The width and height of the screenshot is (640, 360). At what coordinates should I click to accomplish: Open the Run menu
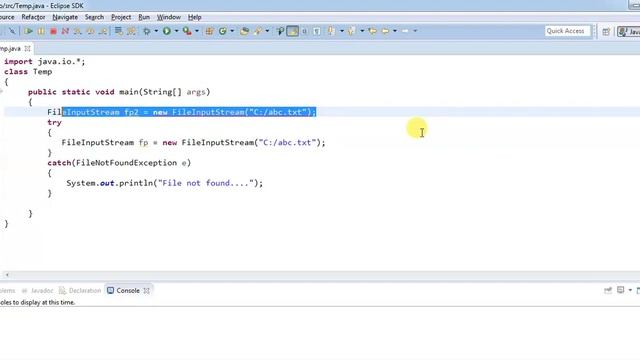point(144,17)
